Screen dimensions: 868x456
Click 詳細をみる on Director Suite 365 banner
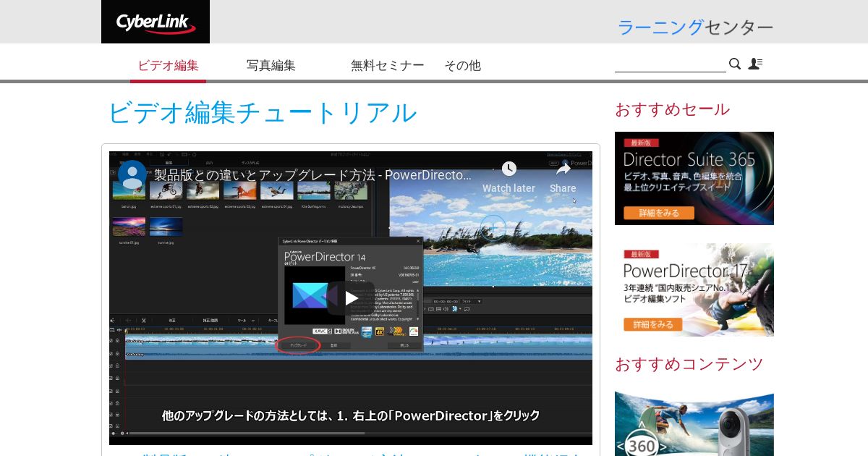pyautogui.click(x=659, y=213)
